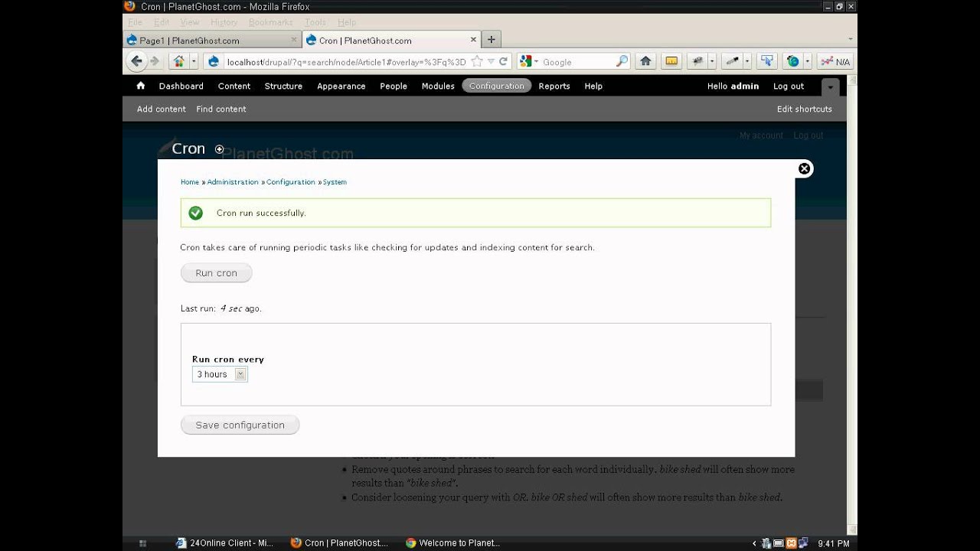Click the Log out link in admin toolbar
Screen dimensions: 980x551
[789, 86]
